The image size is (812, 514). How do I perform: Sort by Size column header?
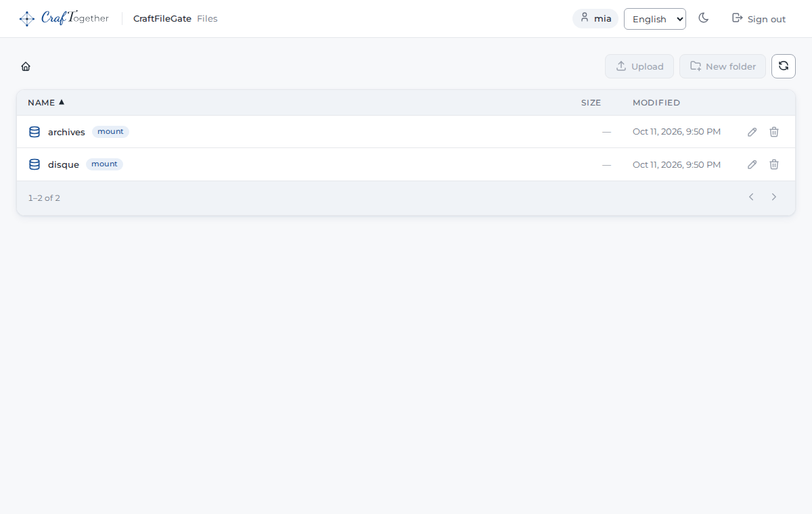(x=591, y=103)
